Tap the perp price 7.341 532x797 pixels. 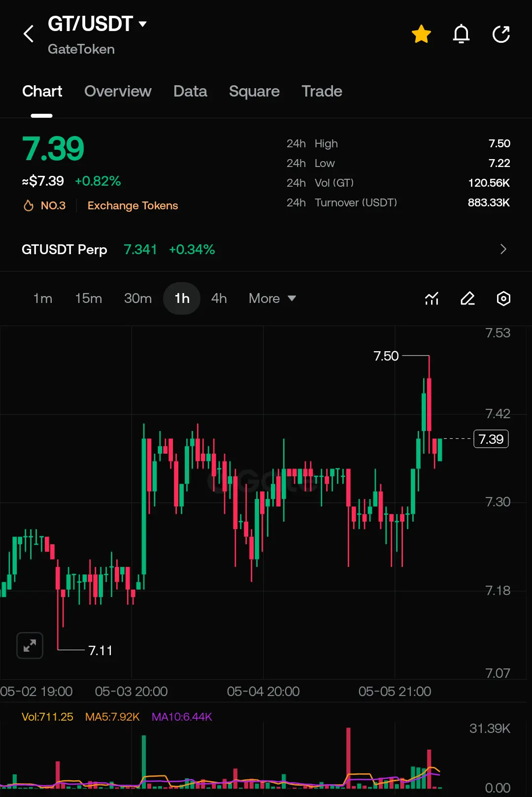pos(140,249)
